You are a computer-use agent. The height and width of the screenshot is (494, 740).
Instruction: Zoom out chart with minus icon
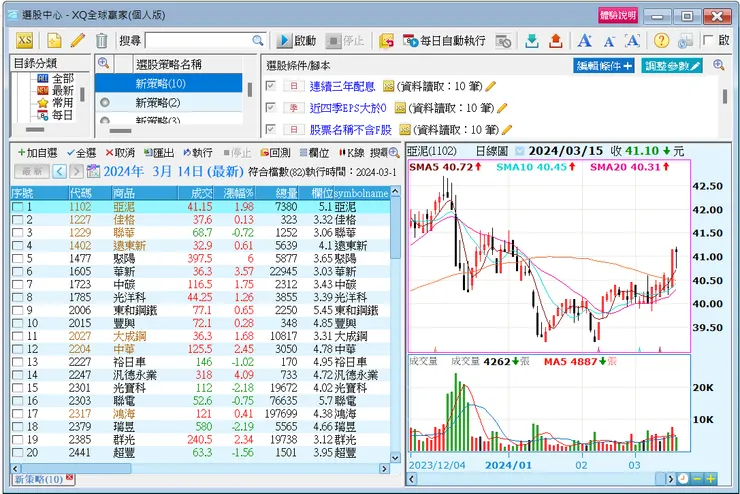coord(697,479)
